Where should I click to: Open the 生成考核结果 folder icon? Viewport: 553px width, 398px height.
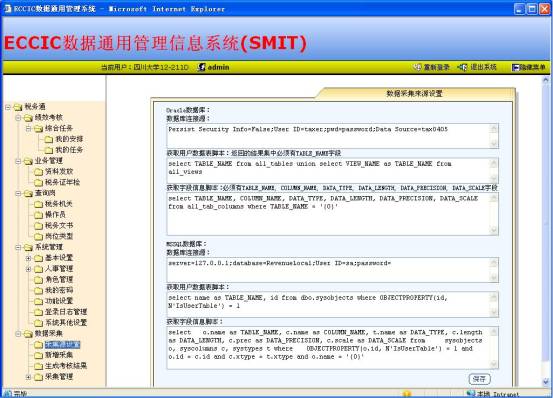click(x=38, y=366)
